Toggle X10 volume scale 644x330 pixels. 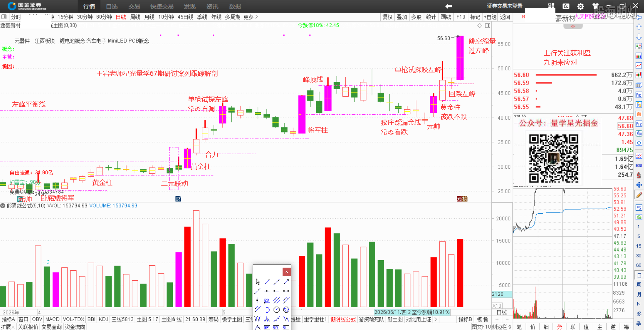[x=497, y=306]
